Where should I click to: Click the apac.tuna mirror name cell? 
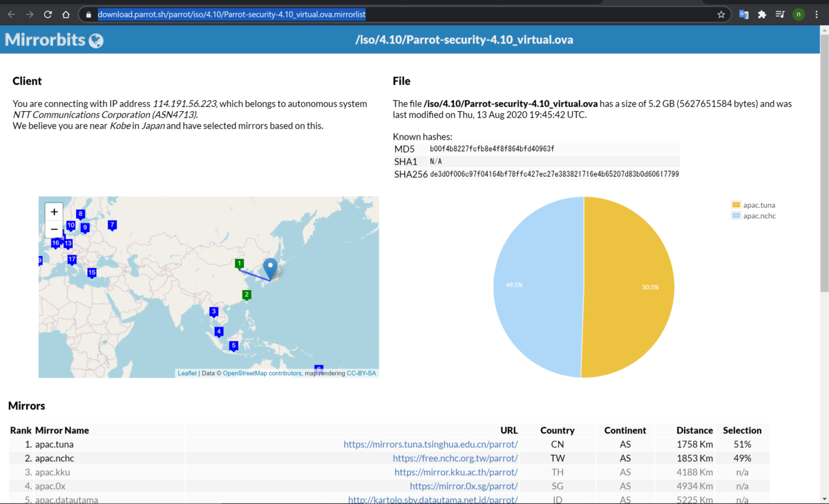point(54,445)
